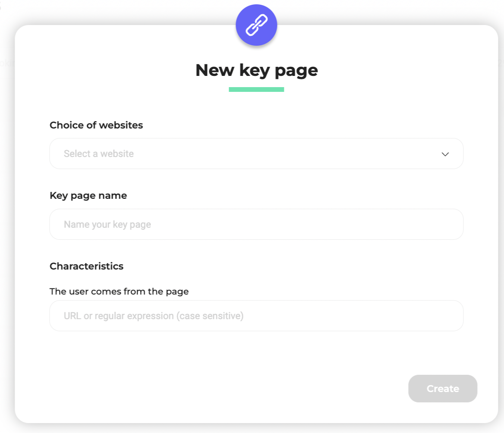The image size is (504, 433).
Task: Open the Select a website dropdown
Action: [256, 154]
